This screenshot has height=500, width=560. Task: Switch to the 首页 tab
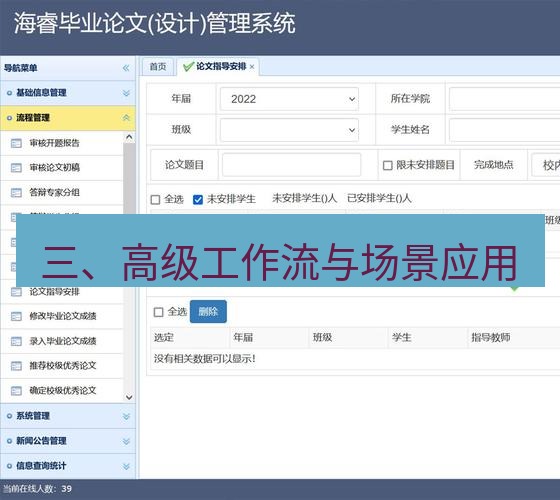158,67
